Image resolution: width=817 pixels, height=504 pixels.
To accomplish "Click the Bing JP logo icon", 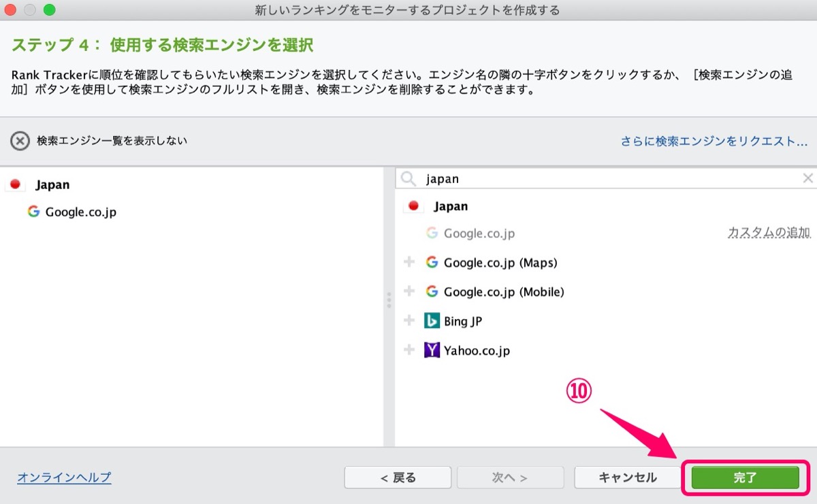I will click(432, 320).
